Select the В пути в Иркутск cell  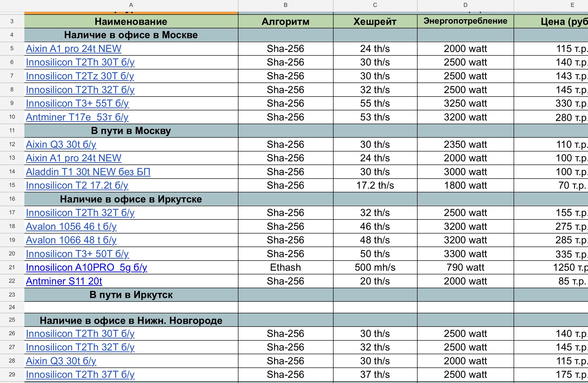click(131, 295)
